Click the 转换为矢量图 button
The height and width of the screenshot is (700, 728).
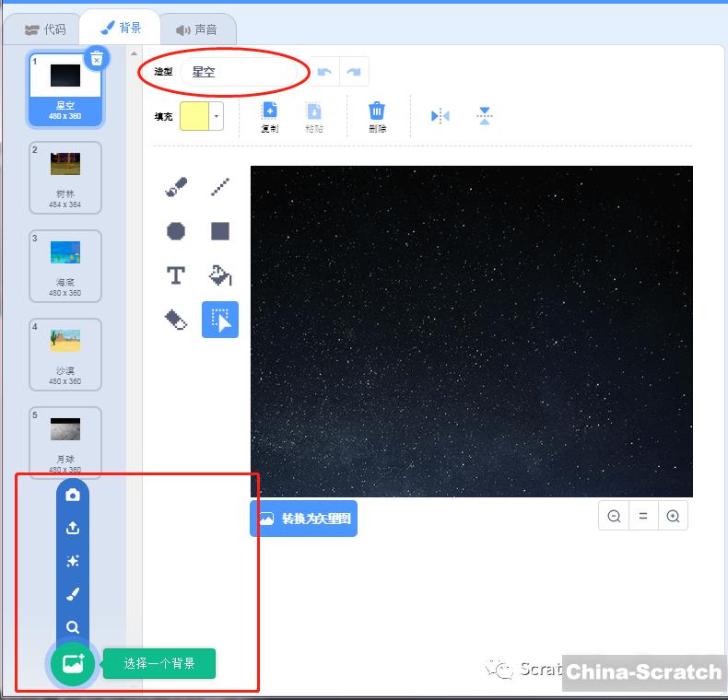click(x=303, y=519)
